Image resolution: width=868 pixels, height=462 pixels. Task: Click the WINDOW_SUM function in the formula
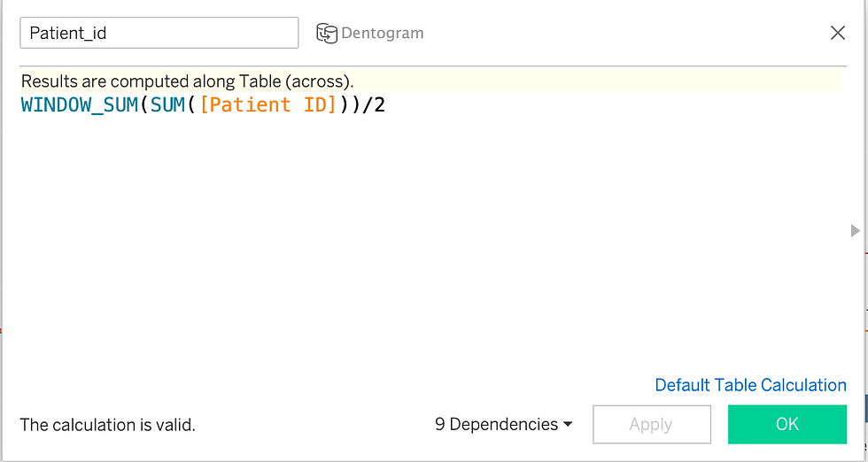click(79, 105)
